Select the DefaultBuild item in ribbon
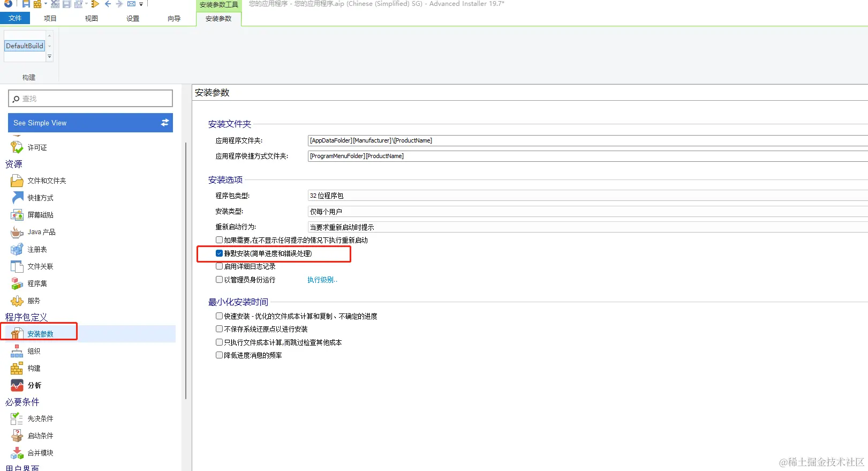Viewport: 868px width, 471px height. click(x=25, y=46)
